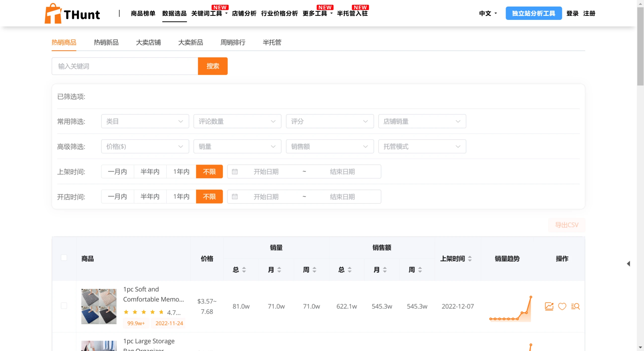Viewport: 644px width, 351px height.
Task: Switch to the 热销新品 tab
Action: [x=105, y=43]
